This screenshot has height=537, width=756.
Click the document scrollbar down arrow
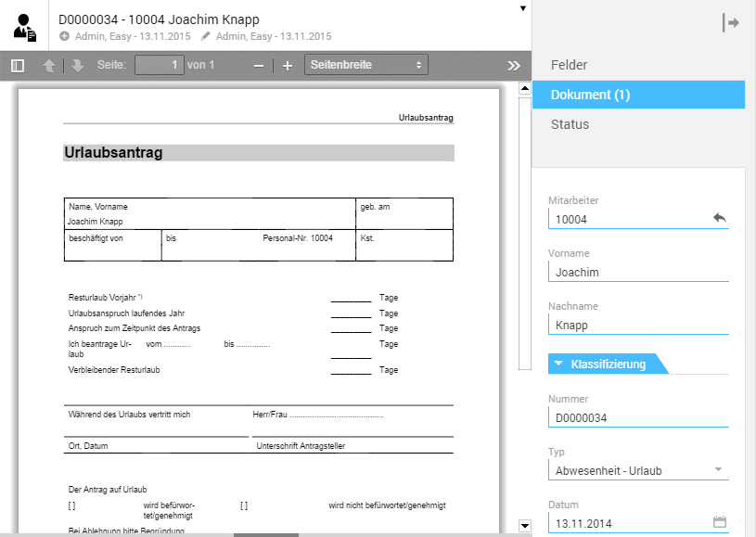pyautogui.click(x=525, y=526)
